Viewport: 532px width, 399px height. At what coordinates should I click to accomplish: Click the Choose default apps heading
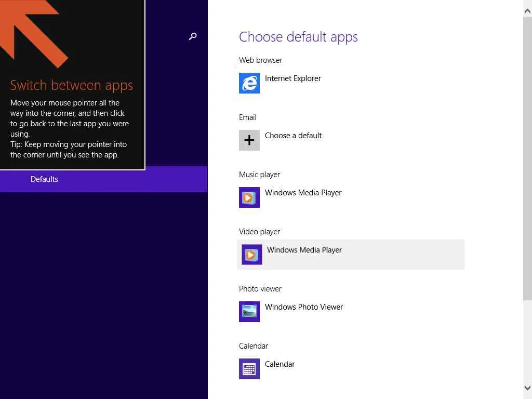point(298,37)
